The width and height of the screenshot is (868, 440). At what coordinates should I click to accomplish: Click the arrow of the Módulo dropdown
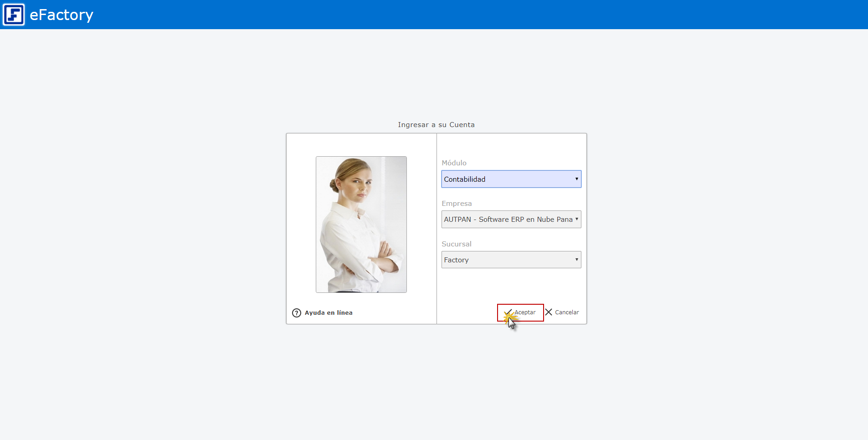[x=576, y=179]
